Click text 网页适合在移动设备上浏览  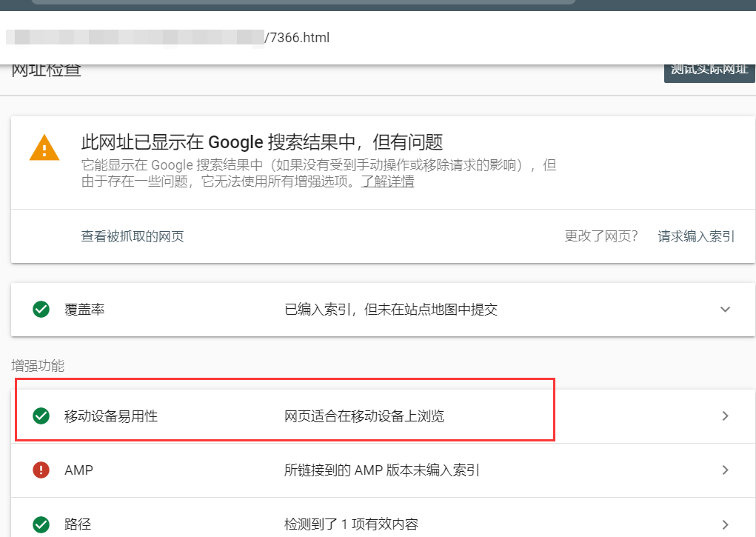[x=364, y=416]
